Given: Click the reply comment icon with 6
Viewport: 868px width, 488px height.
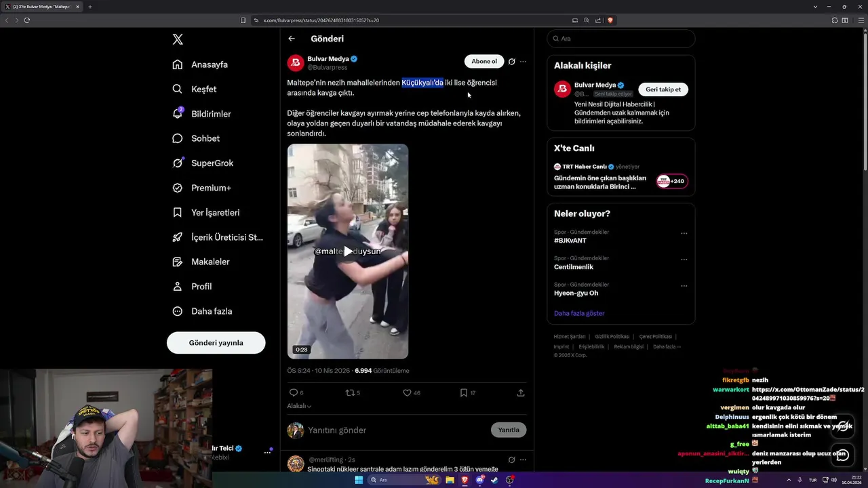Looking at the screenshot, I should (294, 392).
